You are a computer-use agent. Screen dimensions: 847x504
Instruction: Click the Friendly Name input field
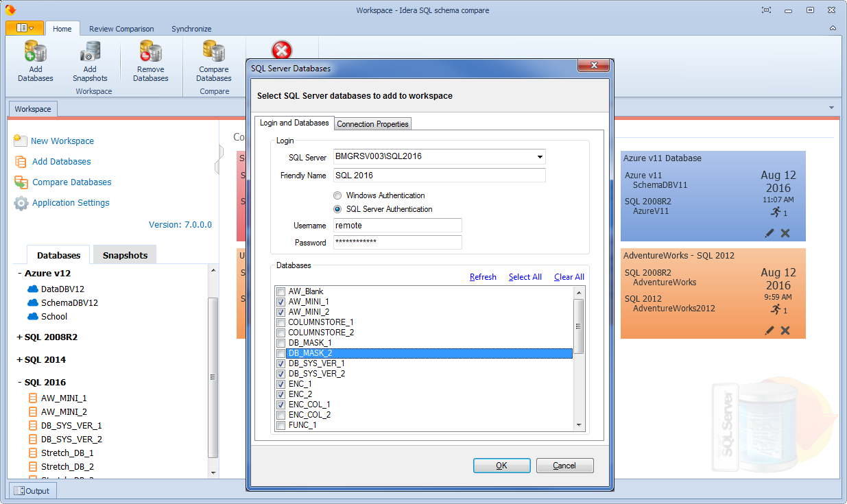(x=439, y=176)
